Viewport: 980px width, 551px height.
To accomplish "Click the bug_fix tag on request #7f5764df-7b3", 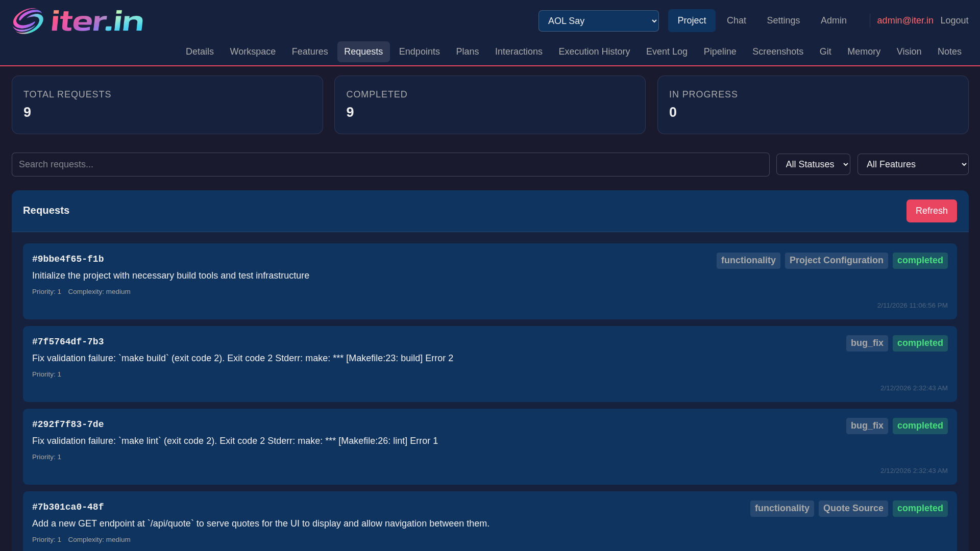I will [867, 343].
